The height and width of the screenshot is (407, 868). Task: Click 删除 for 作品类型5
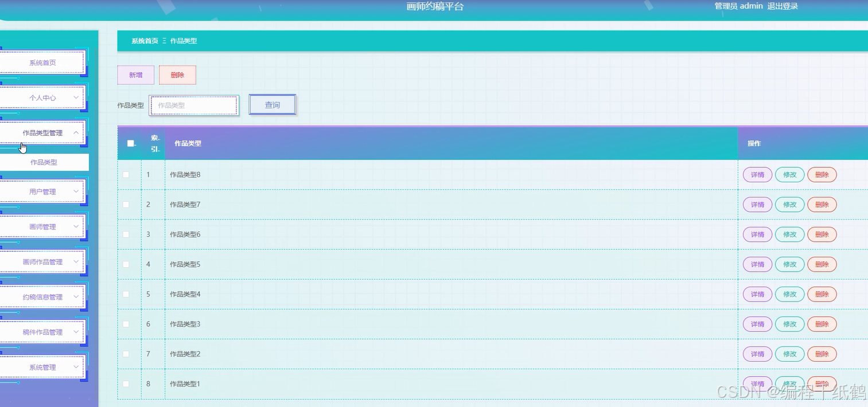822,264
